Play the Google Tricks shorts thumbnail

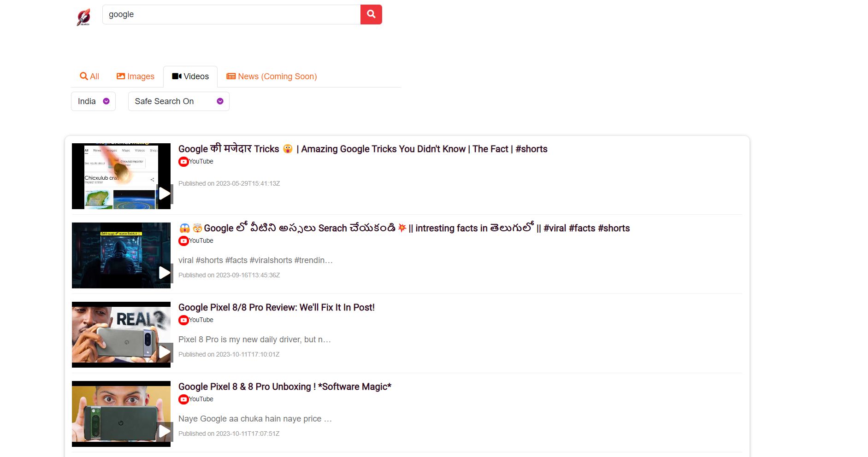(x=121, y=176)
